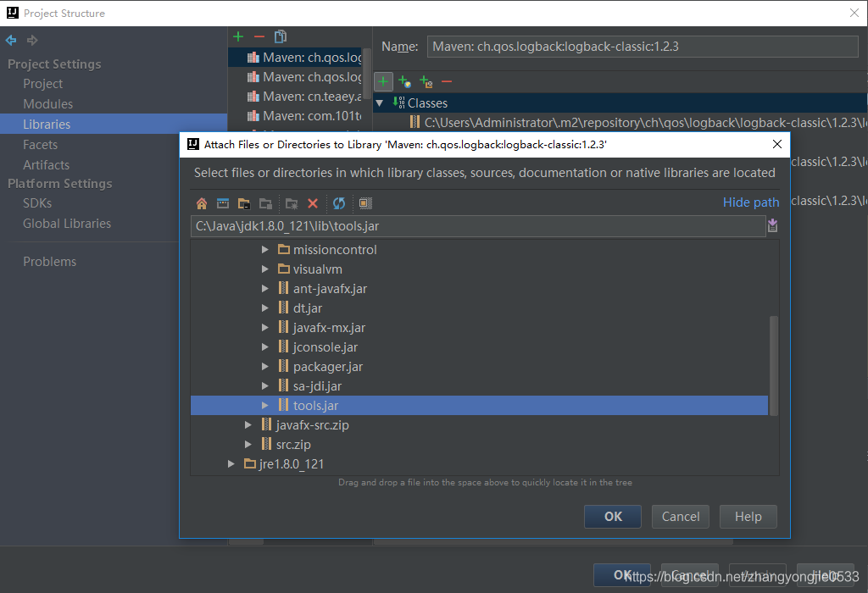The width and height of the screenshot is (868, 593).
Task: Add a root to the library
Action: 383,82
